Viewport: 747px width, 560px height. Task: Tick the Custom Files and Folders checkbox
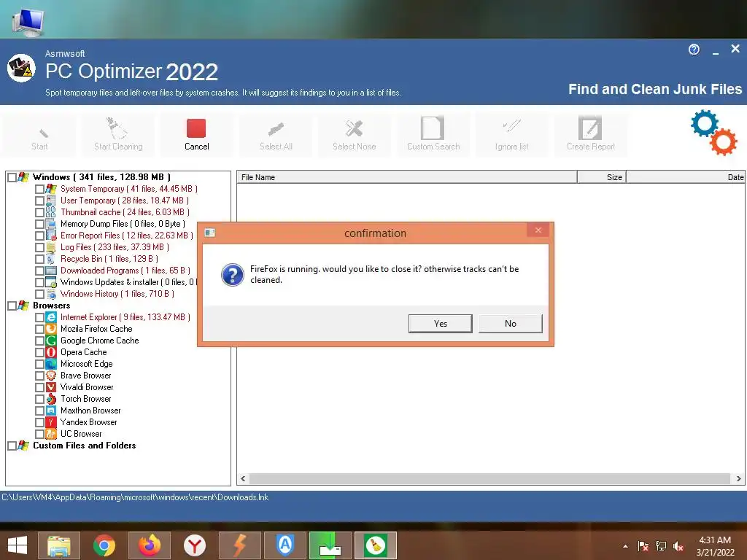(12, 446)
